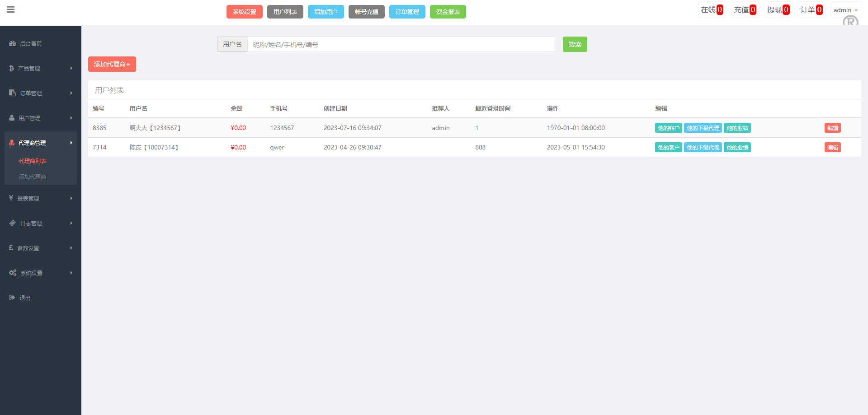This screenshot has width=868, height=415.
Task: Collapse the 代理商管理 submenu arrow
Action: tap(71, 143)
